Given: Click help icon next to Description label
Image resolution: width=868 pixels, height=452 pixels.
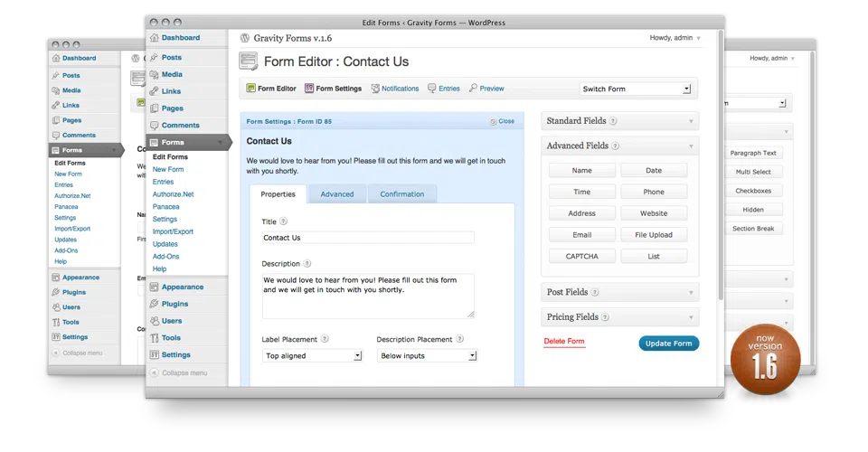Looking at the screenshot, I should (307, 264).
